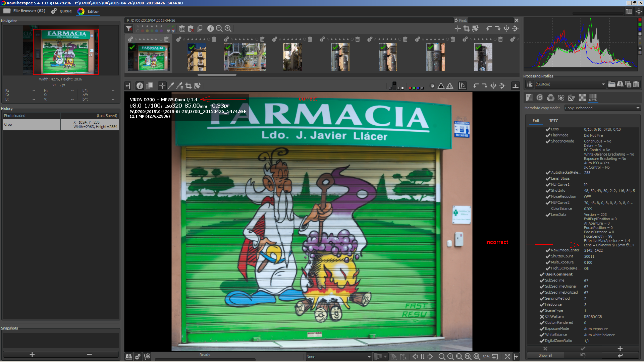The height and width of the screenshot is (362, 644).
Task: Open image in external editor
Action: (147, 357)
